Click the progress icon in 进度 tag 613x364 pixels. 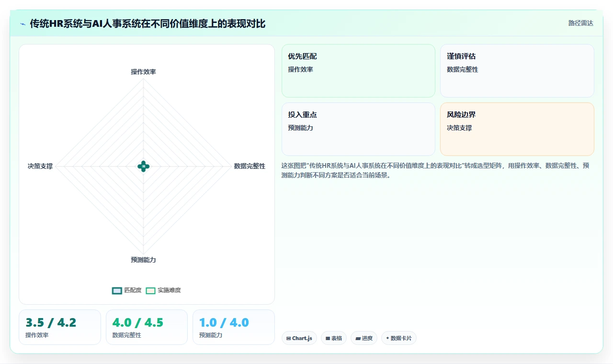tap(358, 338)
